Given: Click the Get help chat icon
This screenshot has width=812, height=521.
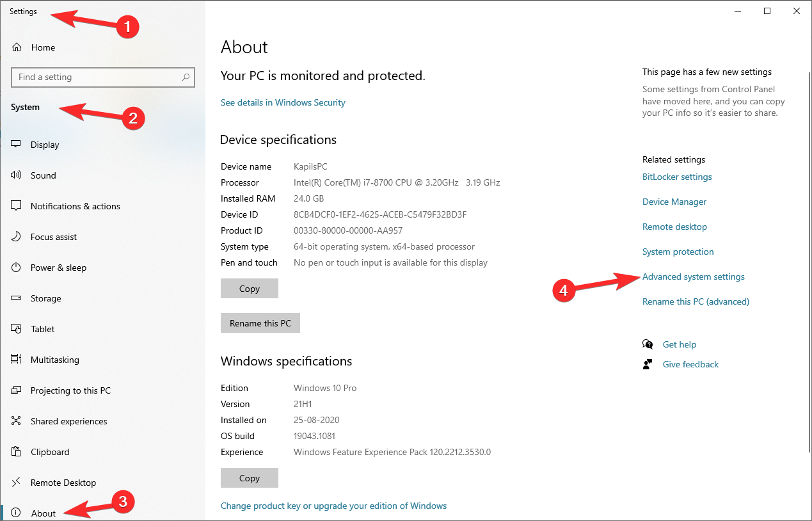Looking at the screenshot, I should 648,344.
